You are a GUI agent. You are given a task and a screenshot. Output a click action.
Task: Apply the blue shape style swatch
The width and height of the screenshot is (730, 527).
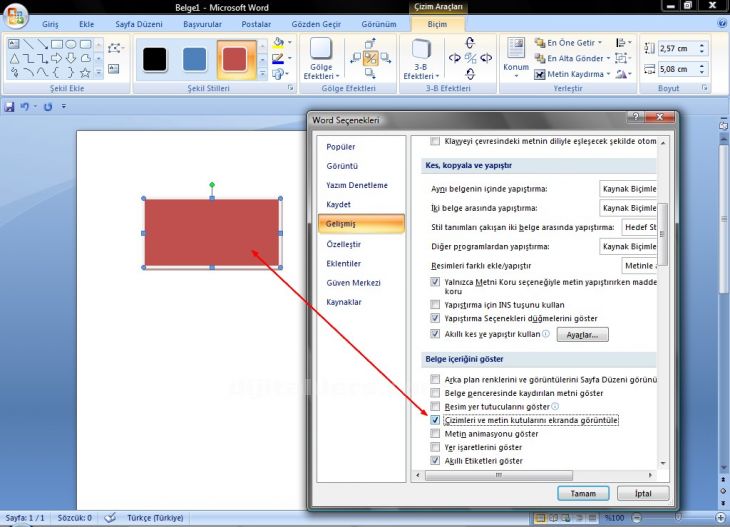[195, 60]
